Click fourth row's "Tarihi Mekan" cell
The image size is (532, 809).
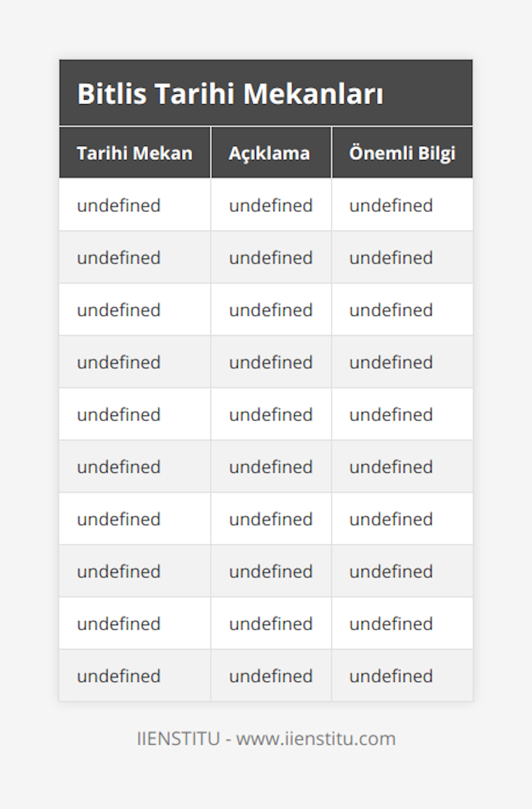[x=119, y=363]
